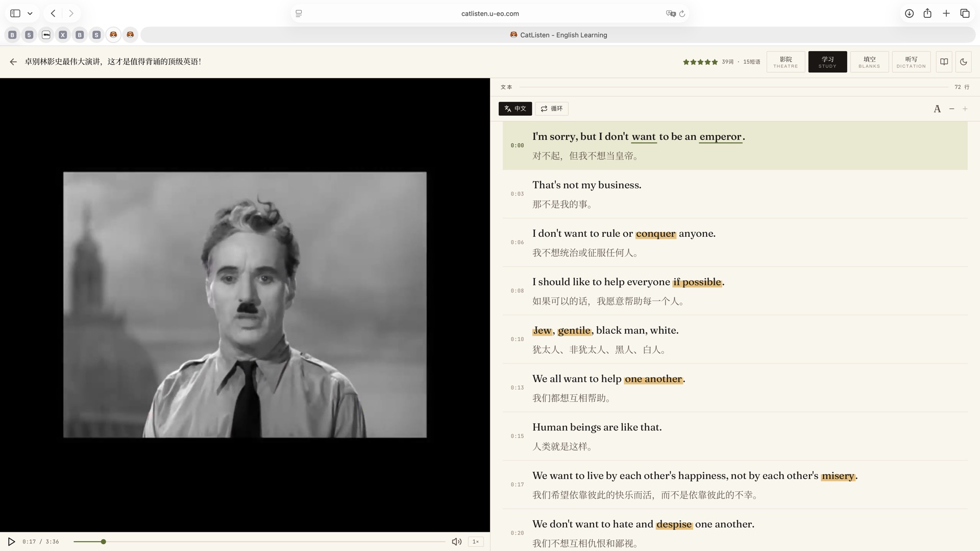Play the video
Viewport: 980px width, 551px height.
11,541
